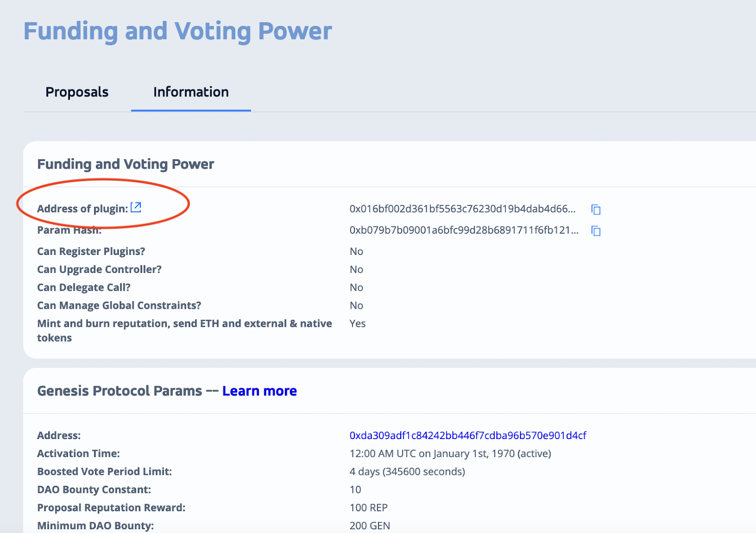Select the Information tab
Screen dimensions: 756x533
(x=191, y=92)
